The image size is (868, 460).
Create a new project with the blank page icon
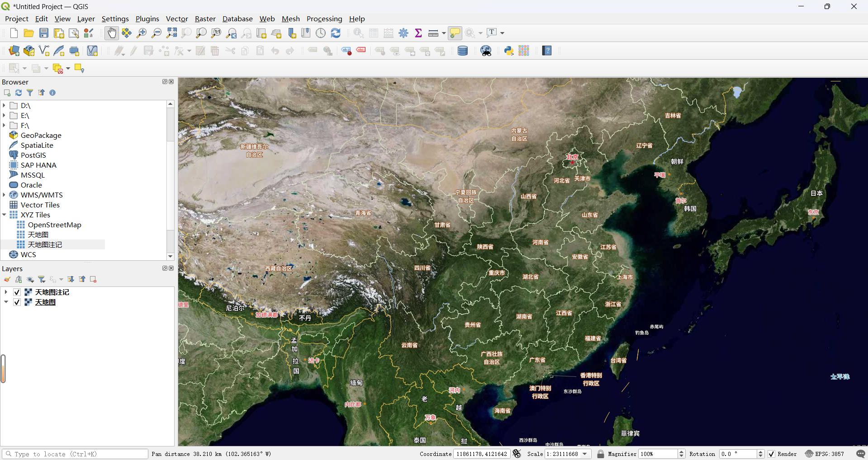(x=14, y=33)
